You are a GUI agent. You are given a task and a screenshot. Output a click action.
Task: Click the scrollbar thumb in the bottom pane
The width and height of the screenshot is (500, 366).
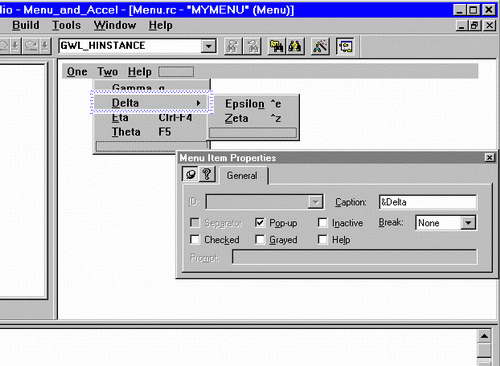(x=484, y=350)
